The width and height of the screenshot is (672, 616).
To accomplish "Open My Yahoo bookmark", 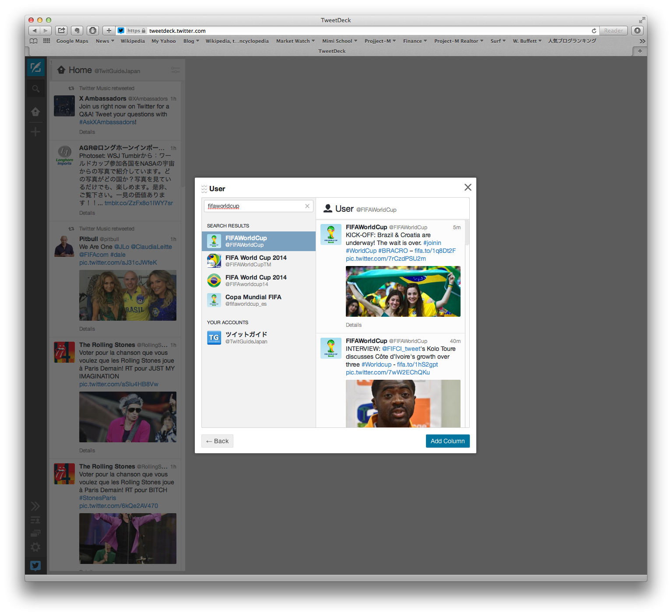I will coord(164,41).
